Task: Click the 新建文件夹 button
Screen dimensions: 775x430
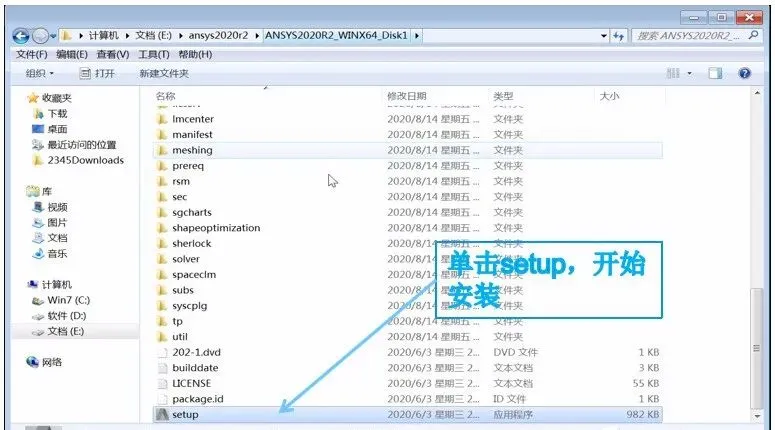Action: click(x=164, y=74)
